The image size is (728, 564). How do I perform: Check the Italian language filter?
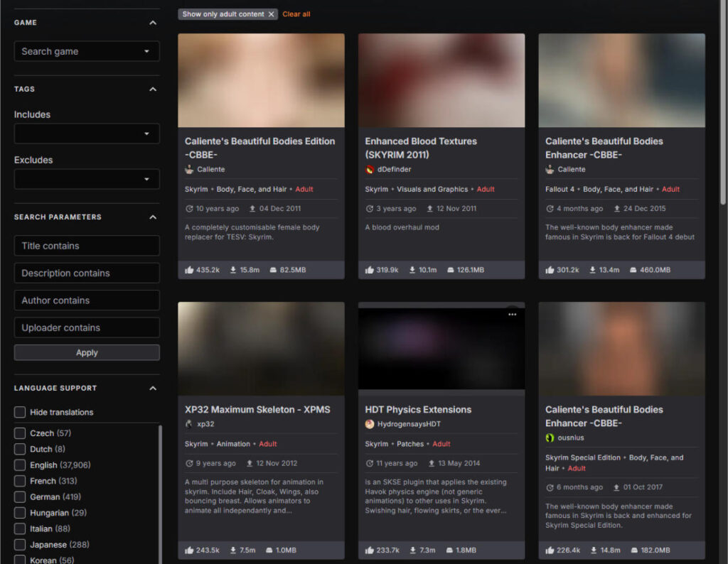coord(19,528)
